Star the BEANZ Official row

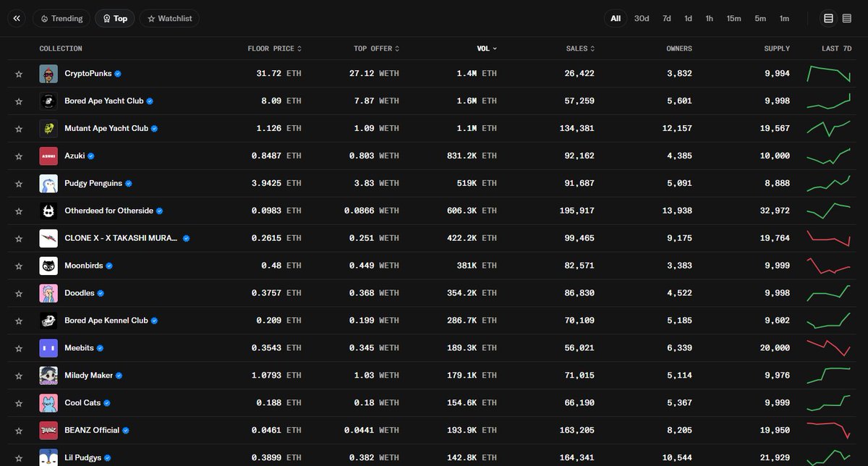pos(19,431)
